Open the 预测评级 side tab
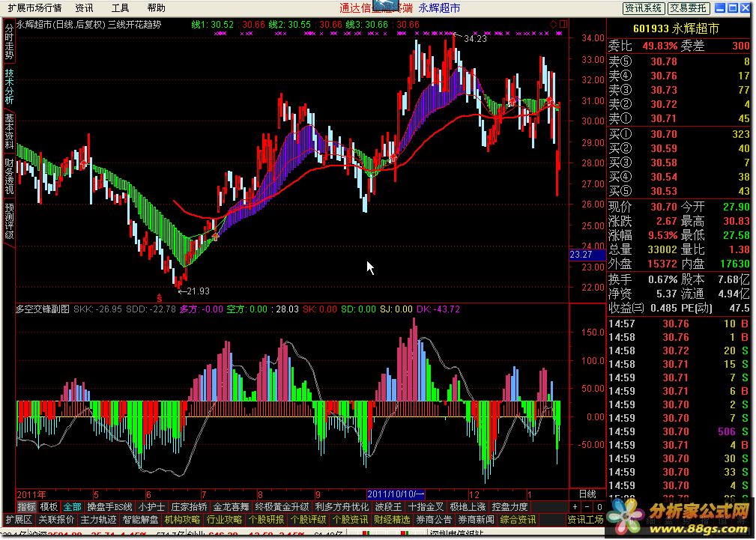This screenshot has height=540, width=756. (9, 221)
